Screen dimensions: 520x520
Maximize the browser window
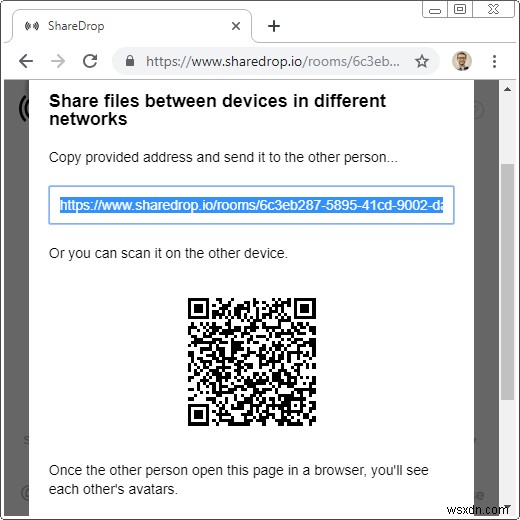[x=460, y=9]
